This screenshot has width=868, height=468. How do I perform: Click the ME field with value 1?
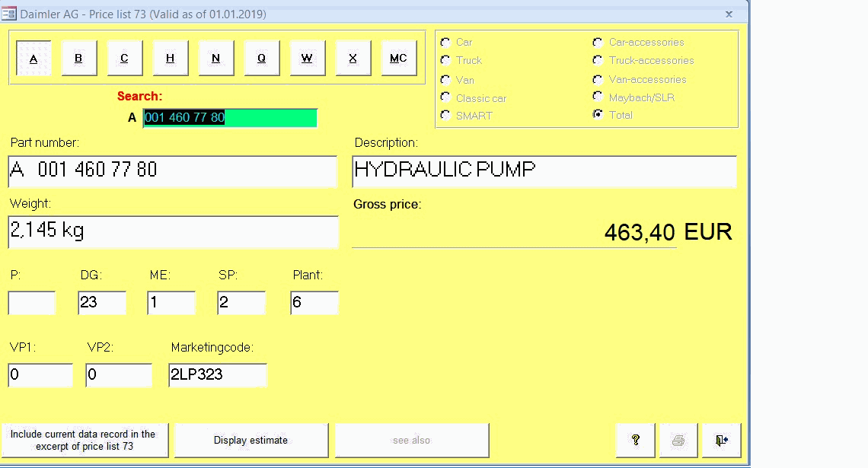[171, 303]
